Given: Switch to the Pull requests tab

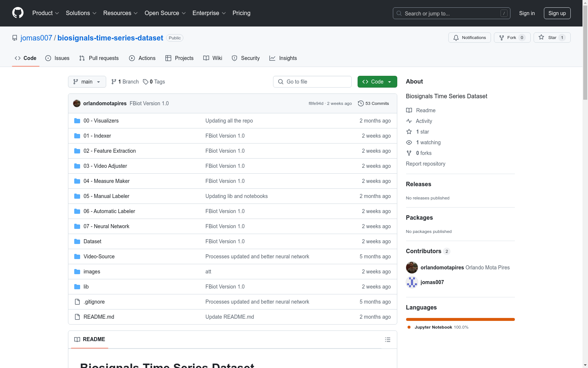Looking at the screenshot, I should 99,58.
